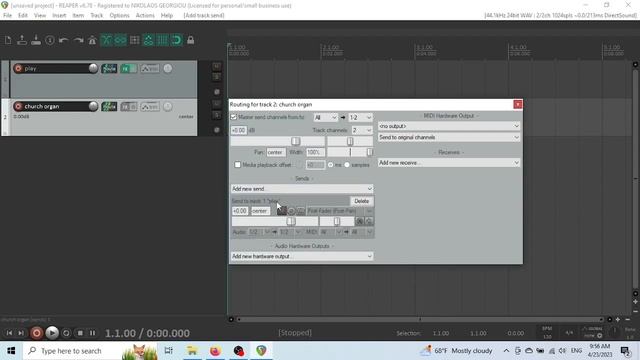
Task: Mute the play track
Action: click(217, 66)
